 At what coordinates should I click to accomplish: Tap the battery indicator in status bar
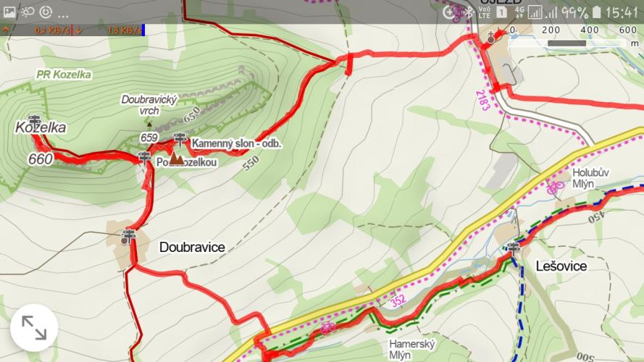pos(597,12)
